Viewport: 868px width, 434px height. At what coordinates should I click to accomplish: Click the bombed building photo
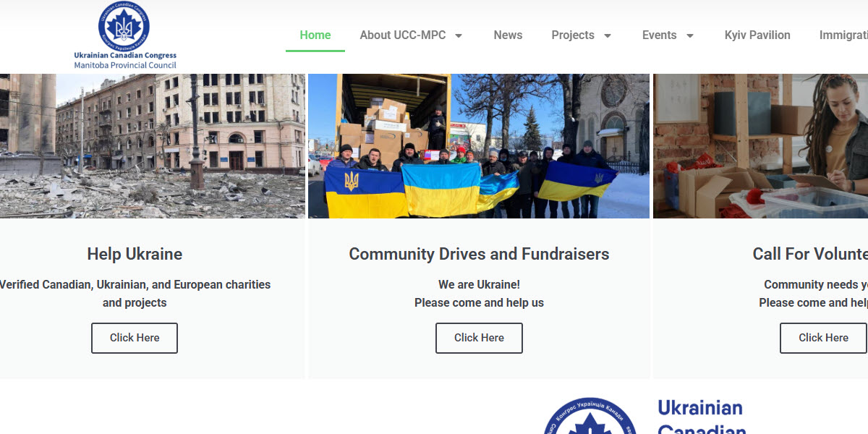pyautogui.click(x=152, y=145)
